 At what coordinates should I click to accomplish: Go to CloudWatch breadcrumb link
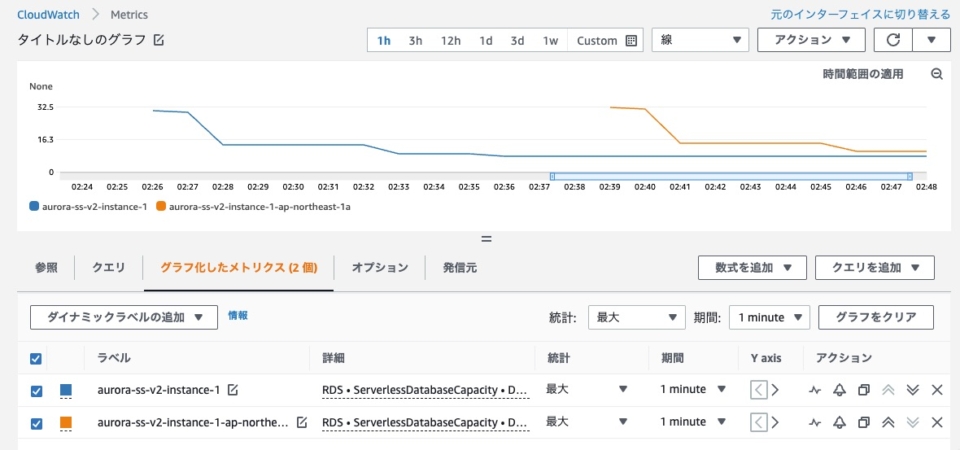coord(48,14)
